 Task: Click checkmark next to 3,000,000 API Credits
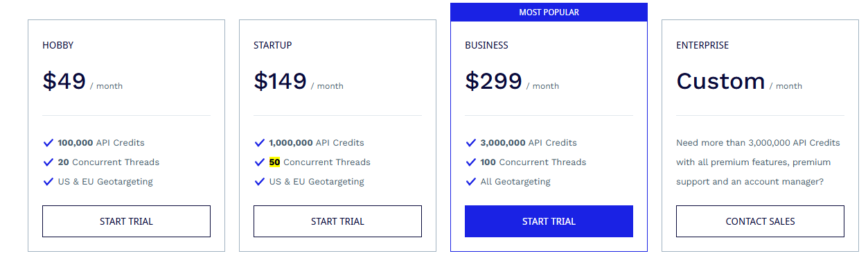click(x=470, y=143)
